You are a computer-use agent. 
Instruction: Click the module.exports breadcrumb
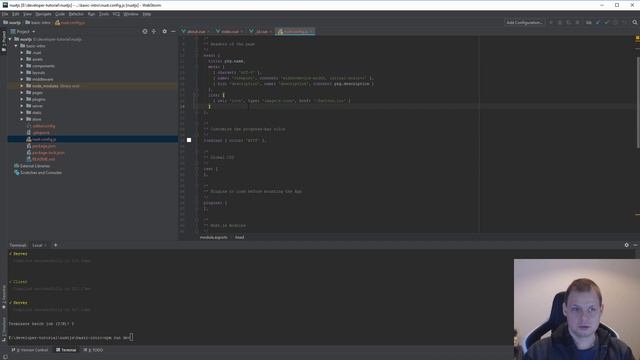click(213, 237)
